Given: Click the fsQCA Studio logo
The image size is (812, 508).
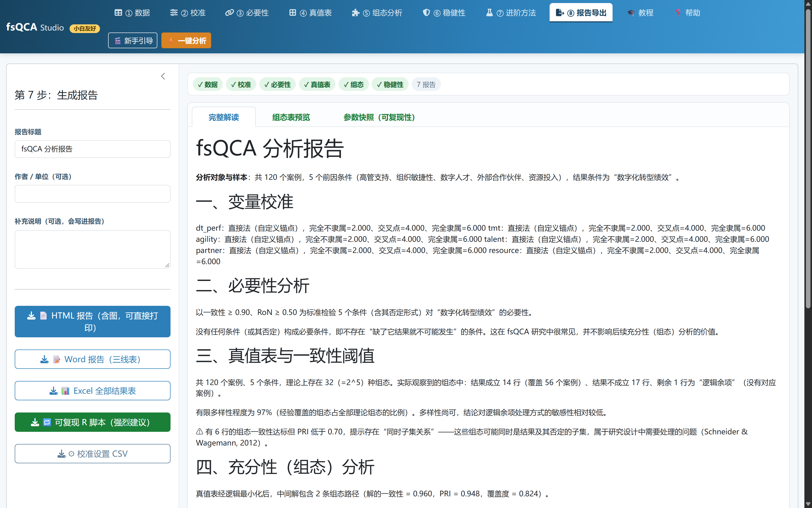Looking at the screenshot, I should pos(35,27).
